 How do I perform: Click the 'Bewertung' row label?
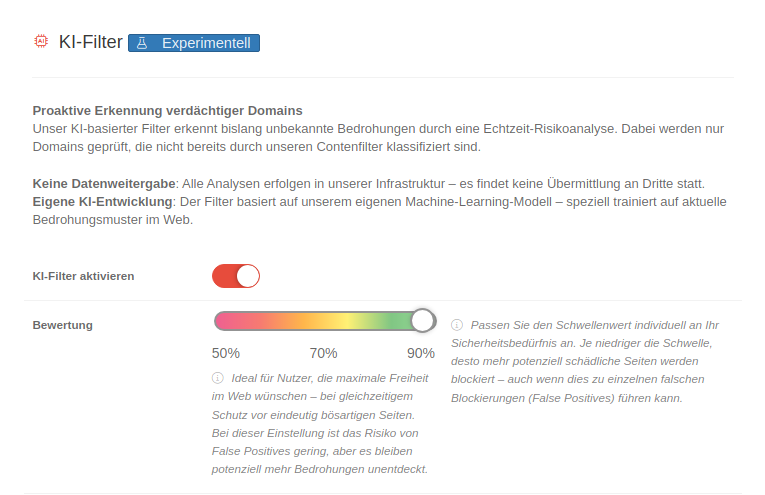(x=62, y=325)
